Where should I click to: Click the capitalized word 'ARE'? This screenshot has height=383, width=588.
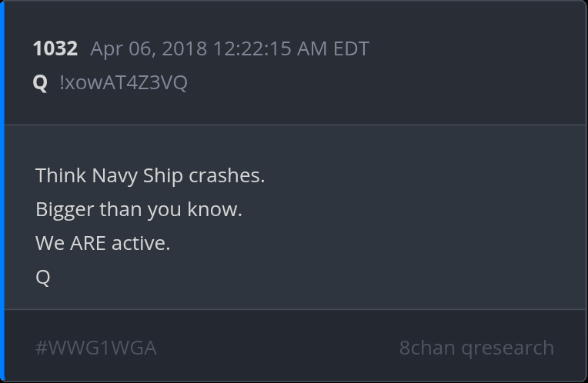(88, 243)
